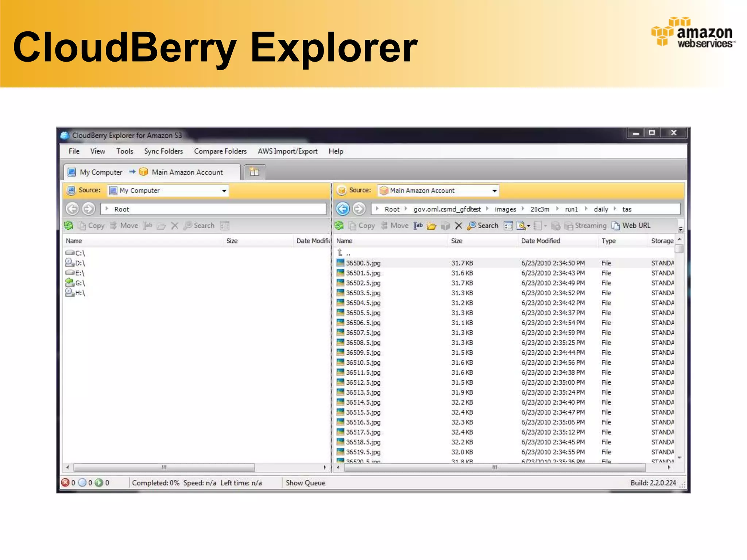Viewport: 747px width, 560px height.
Task: Expand the dropdown arrow next to the key icon
Action: click(x=529, y=226)
